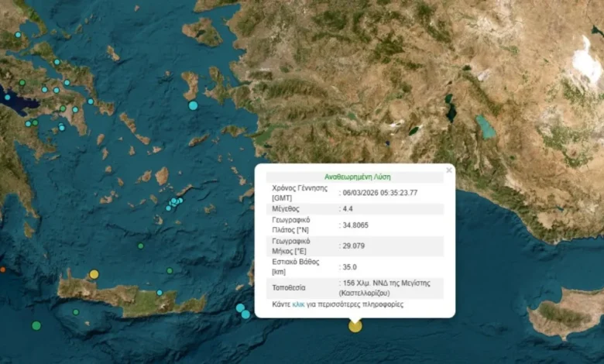This screenshot has width=604, height=364.
Task: Click the 'Αναθεωρημένη Λύση' popup title
Action: (355, 177)
